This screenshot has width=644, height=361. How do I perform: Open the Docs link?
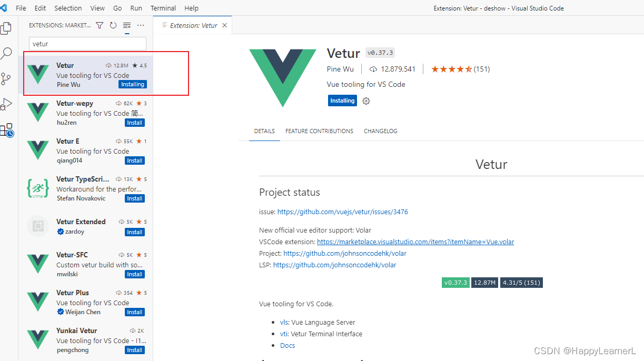[x=288, y=346]
